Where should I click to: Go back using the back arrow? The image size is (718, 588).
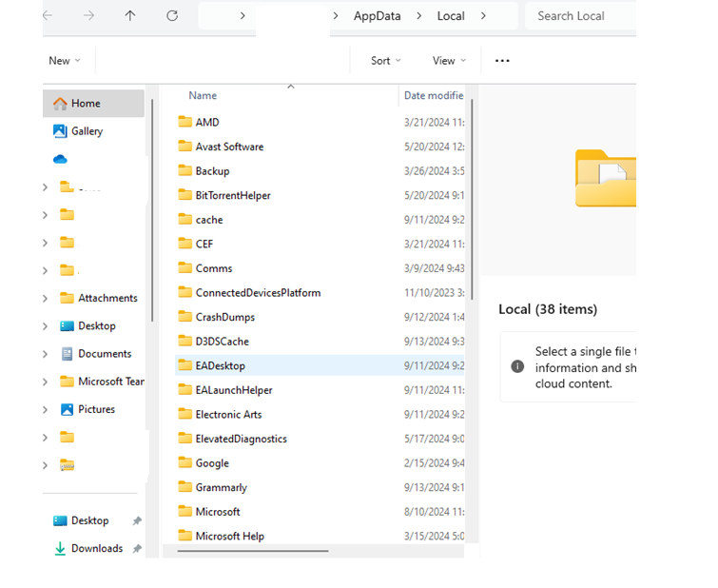(x=49, y=16)
